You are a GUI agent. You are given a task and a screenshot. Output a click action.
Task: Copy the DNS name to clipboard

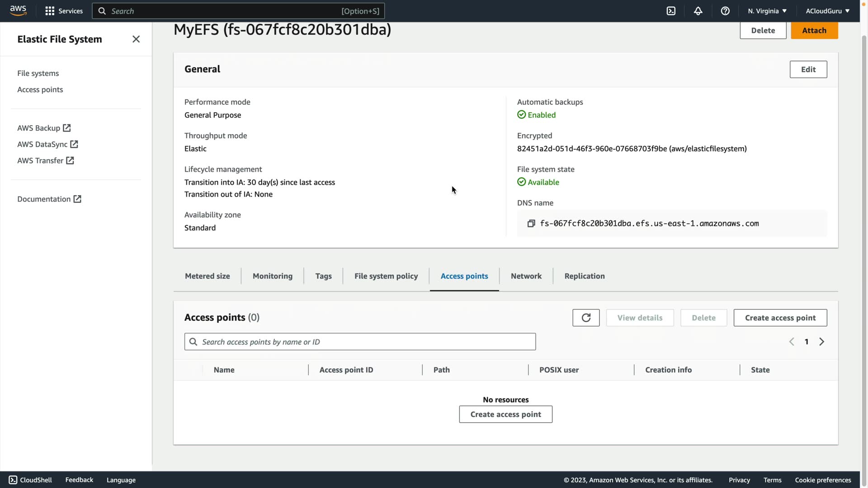(531, 224)
